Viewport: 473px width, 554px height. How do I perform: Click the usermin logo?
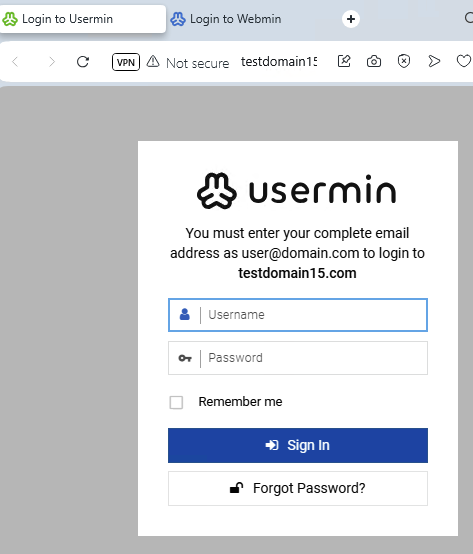[x=297, y=191]
